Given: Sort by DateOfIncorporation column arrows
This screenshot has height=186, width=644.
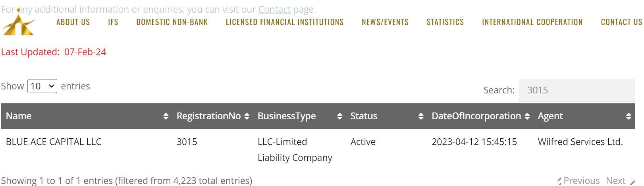Looking at the screenshot, I should tap(527, 116).
